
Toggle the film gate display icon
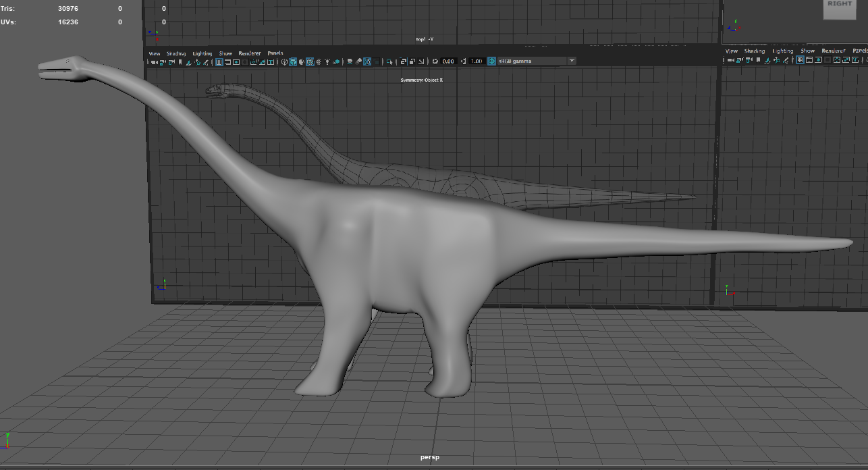(x=227, y=61)
